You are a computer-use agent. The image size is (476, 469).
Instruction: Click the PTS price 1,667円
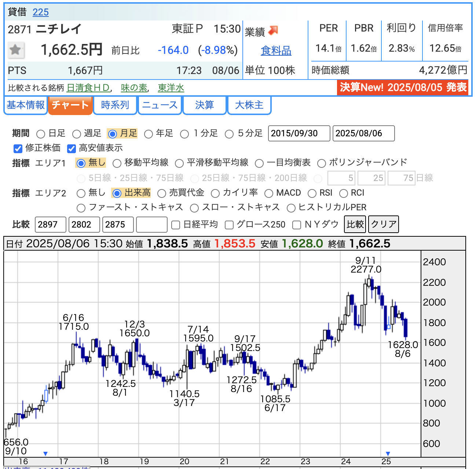point(85,70)
